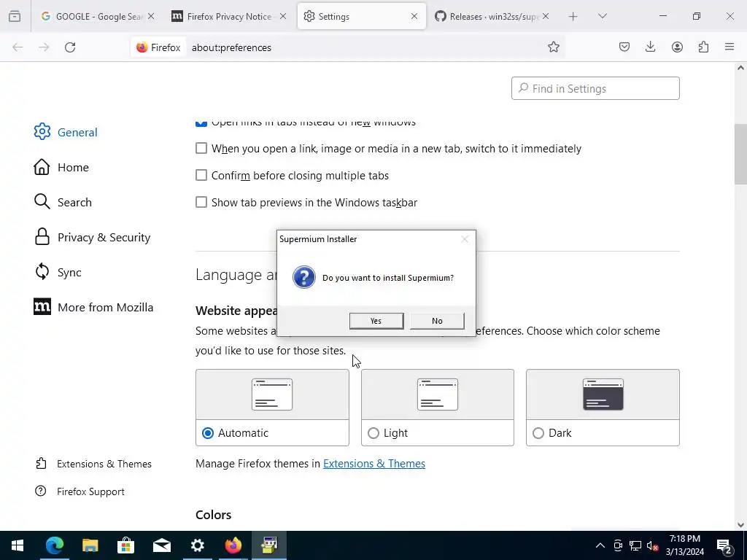
Task: Click Yes in Supermium Installer dialog
Action: point(376,321)
